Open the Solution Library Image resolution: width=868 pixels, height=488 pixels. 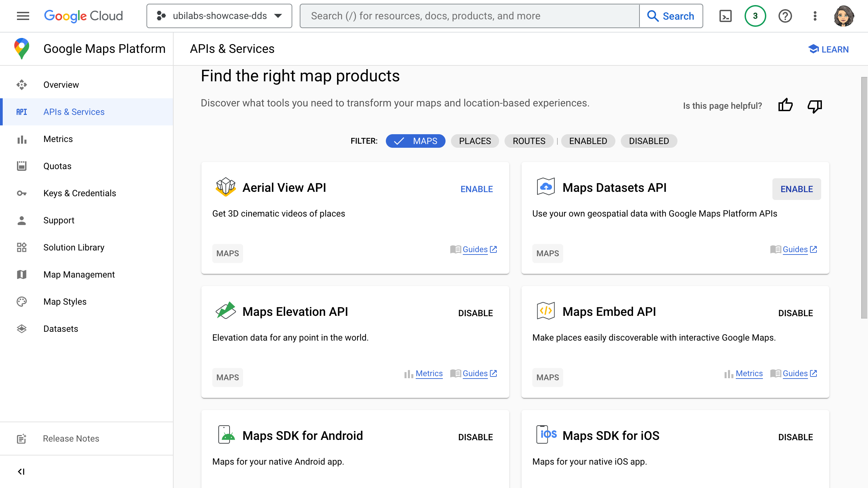click(74, 247)
